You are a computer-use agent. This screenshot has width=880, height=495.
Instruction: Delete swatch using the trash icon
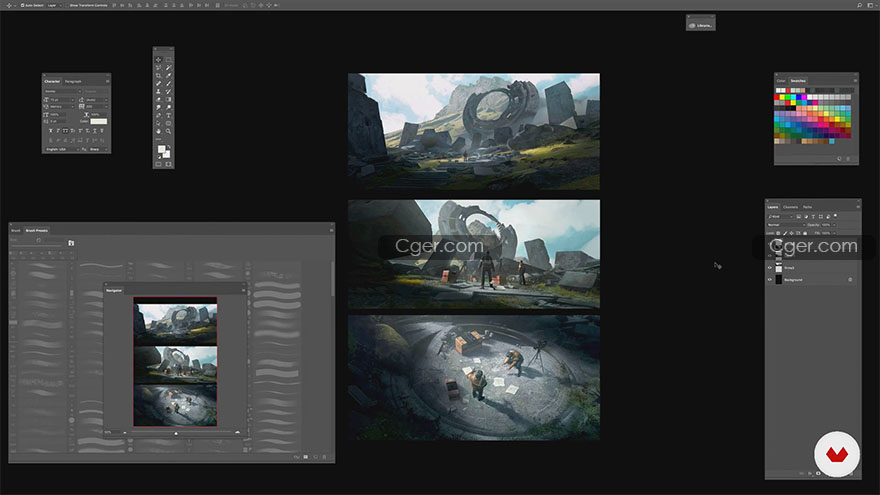click(848, 159)
